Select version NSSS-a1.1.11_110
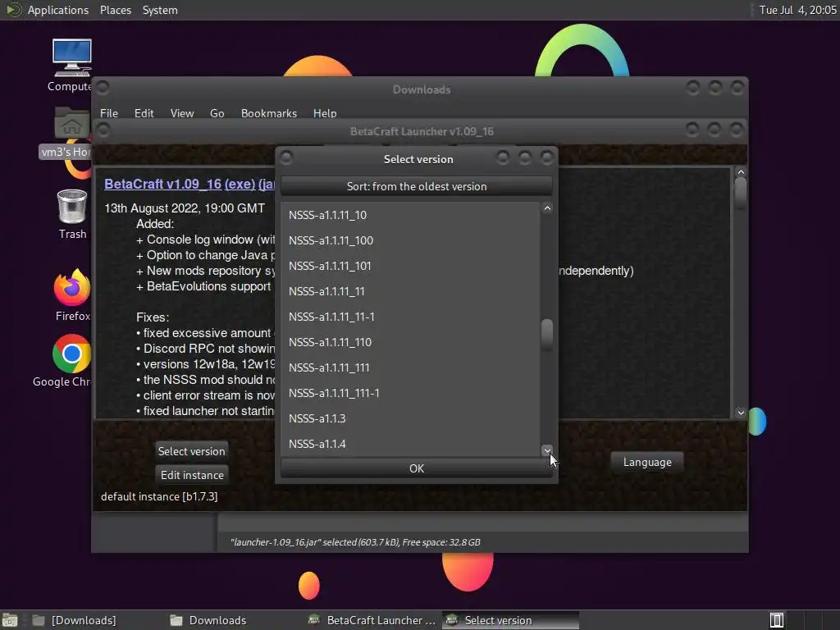This screenshot has width=840, height=630. (410, 342)
